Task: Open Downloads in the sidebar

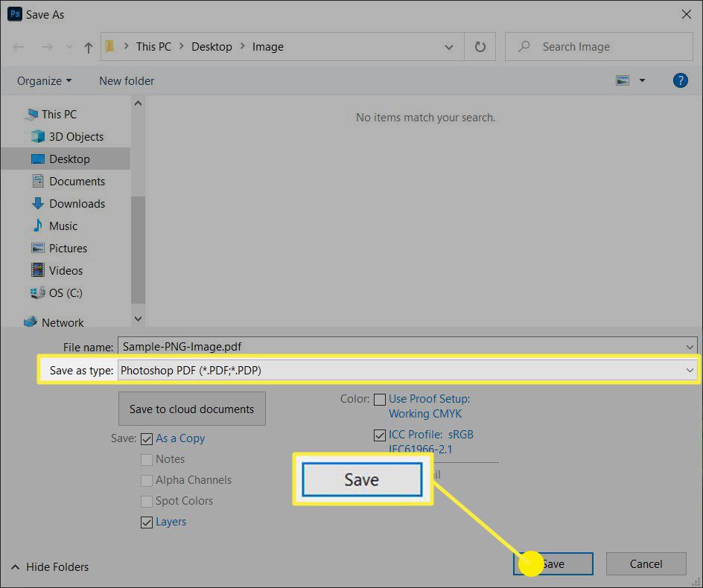Action: pos(77,204)
